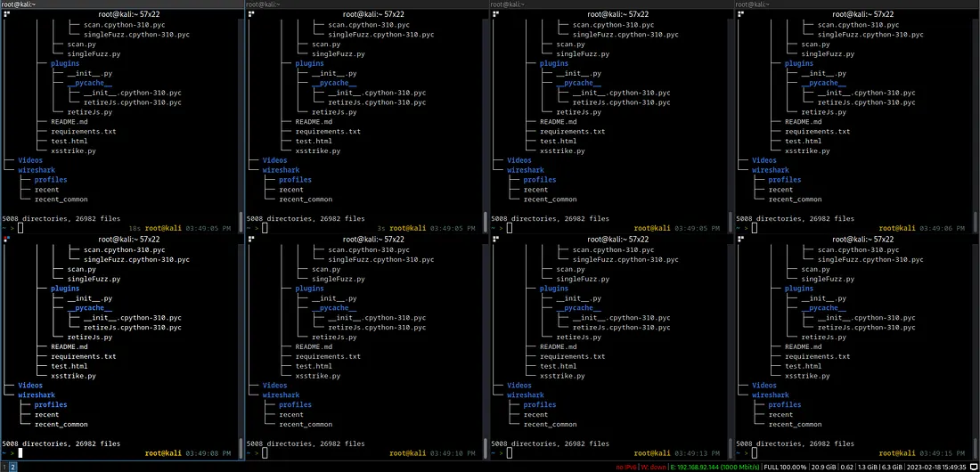980x472 pixels.
Task: Open group icon in the 03:49:06 pane
Action: tap(741, 14)
